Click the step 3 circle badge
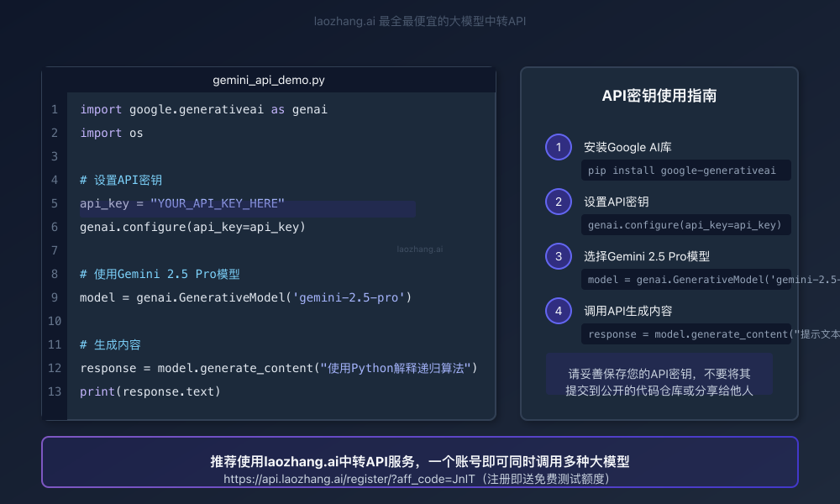The width and height of the screenshot is (840, 504). pos(559,256)
